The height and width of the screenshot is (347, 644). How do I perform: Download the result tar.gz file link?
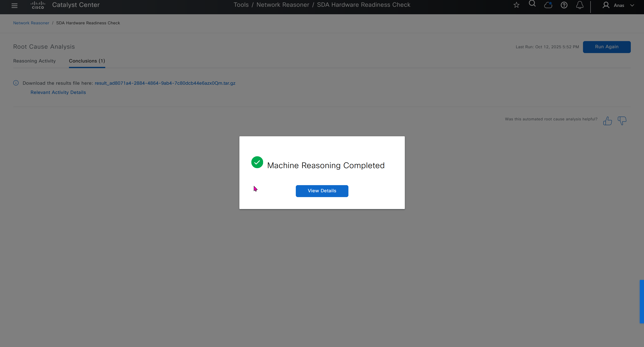pyautogui.click(x=165, y=83)
